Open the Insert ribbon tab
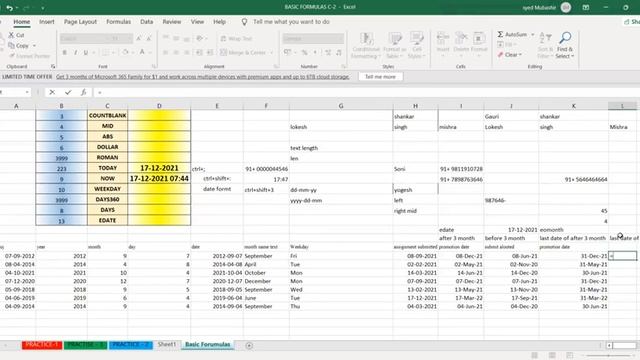The width and height of the screenshot is (640, 360). [x=47, y=22]
